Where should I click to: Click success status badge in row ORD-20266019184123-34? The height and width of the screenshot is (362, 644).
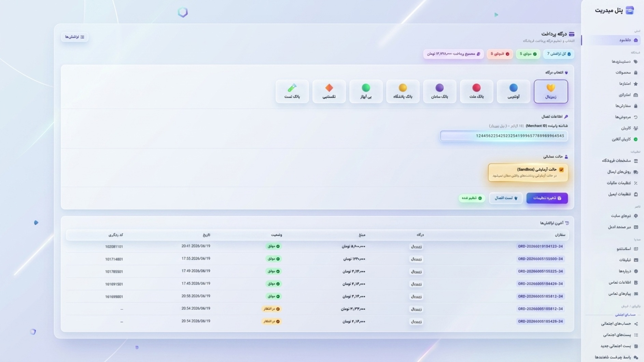[x=273, y=246]
